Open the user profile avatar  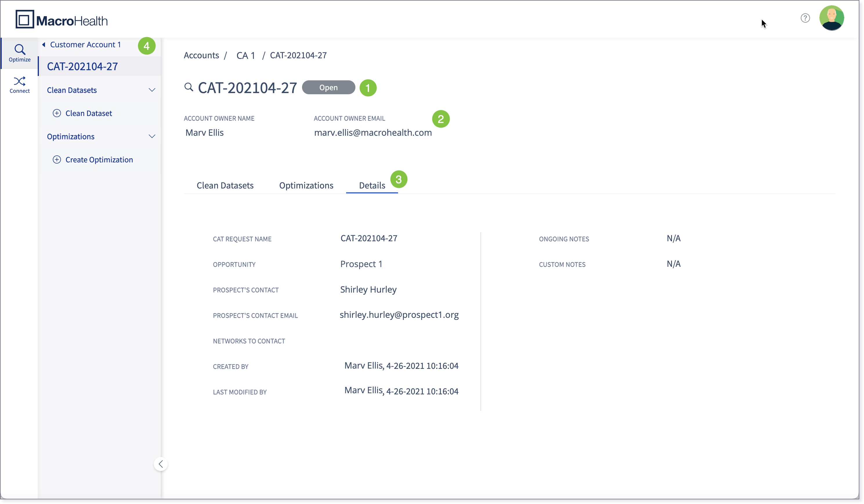(x=832, y=18)
